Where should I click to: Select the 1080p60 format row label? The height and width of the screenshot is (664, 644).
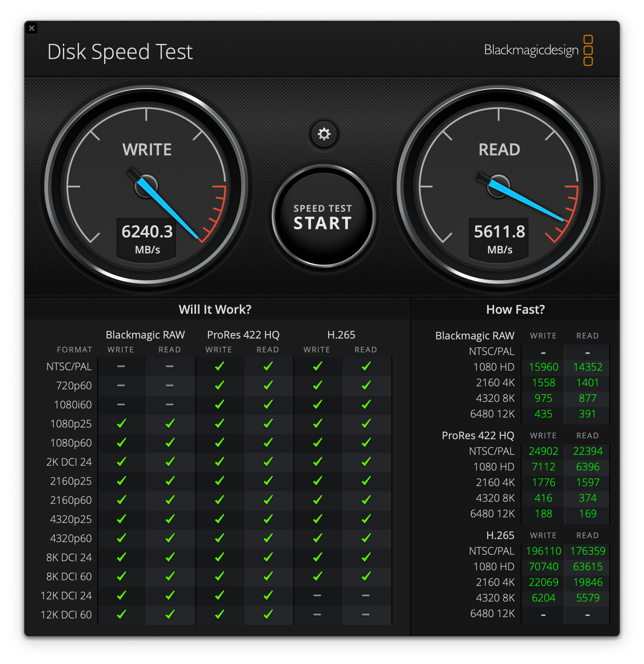pos(71,443)
